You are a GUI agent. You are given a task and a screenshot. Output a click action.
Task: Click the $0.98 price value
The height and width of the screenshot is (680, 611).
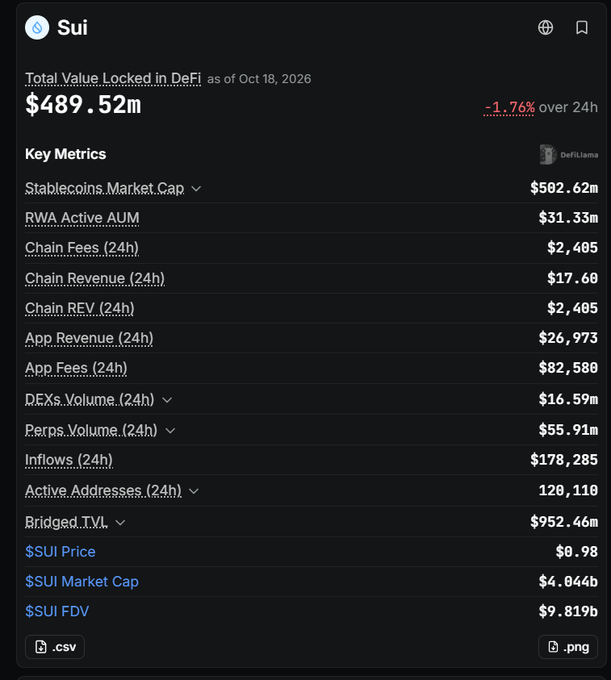click(x=577, y=551)
